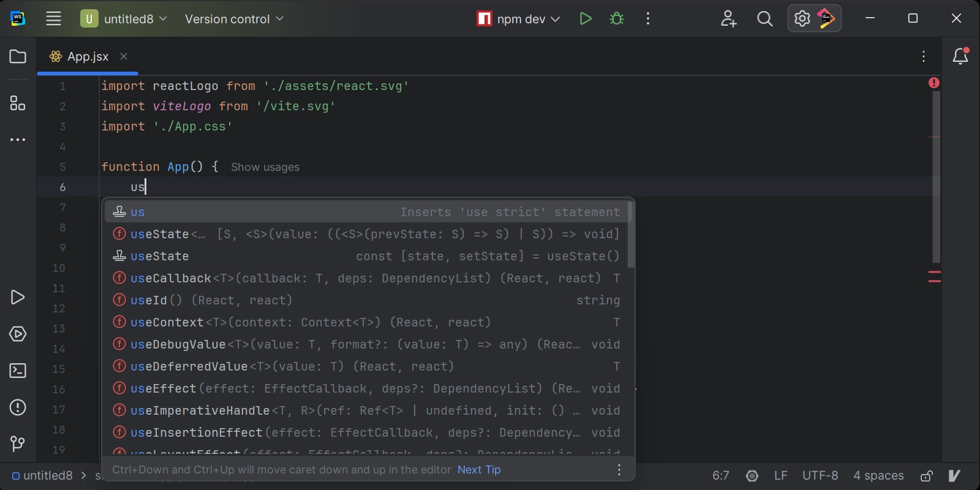
Task: Toggle the file read-only lock
Action: tap(927, 476)
